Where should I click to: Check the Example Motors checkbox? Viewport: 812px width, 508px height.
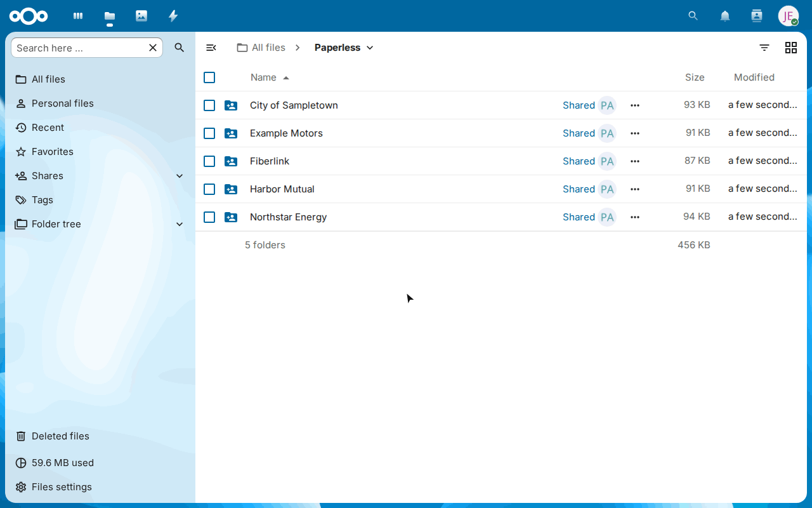[x=209, y=133]
